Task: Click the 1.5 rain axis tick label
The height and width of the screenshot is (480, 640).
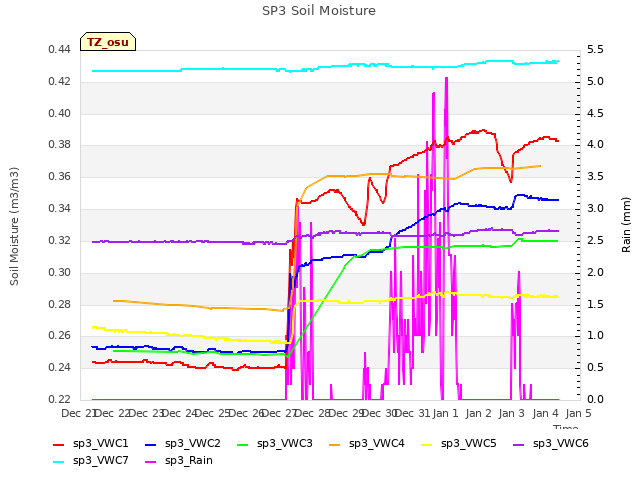Action: pos(595,304)
